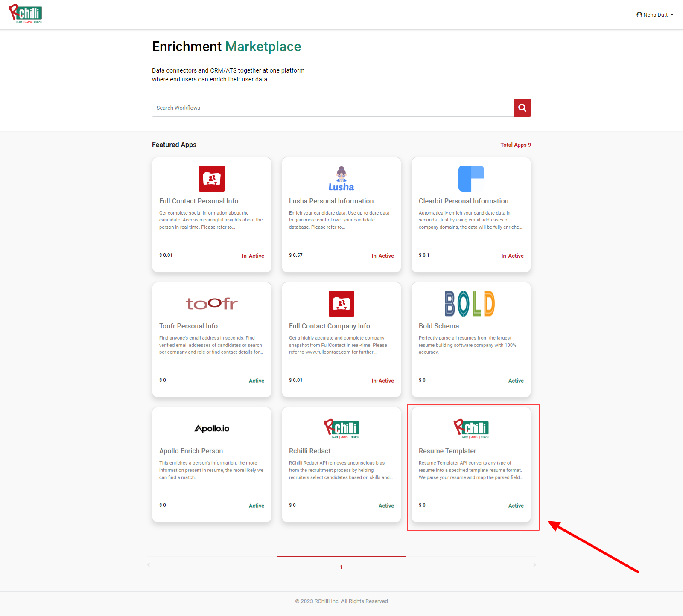Click the RChilli logo in header
The width and height of the screenshot is (683, 616).
tap(26, 14)
